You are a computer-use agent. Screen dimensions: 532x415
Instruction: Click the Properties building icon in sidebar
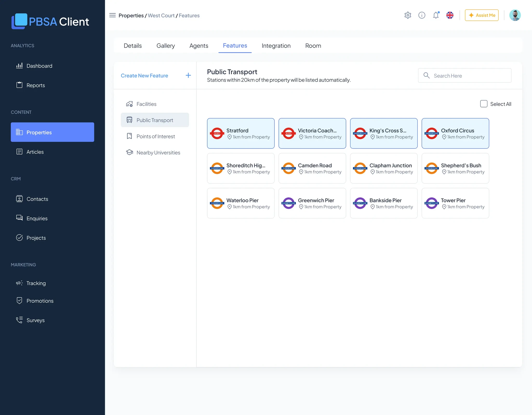pyautogui.click(x=19, y=132)
